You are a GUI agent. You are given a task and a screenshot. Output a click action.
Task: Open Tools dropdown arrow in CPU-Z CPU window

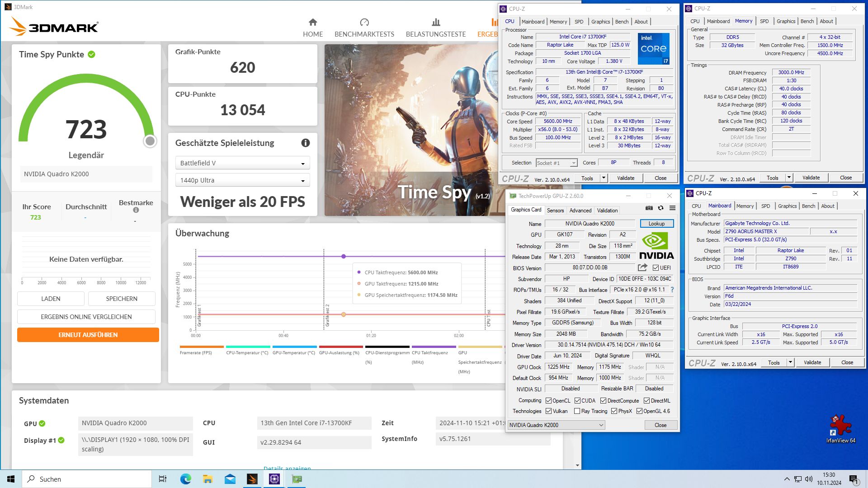pos(604,178)
